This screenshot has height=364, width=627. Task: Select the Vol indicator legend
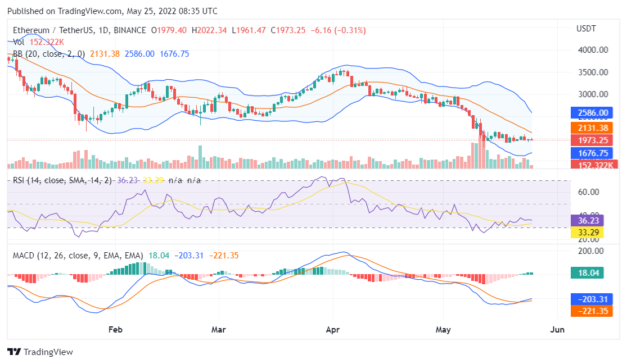point(19,42)
